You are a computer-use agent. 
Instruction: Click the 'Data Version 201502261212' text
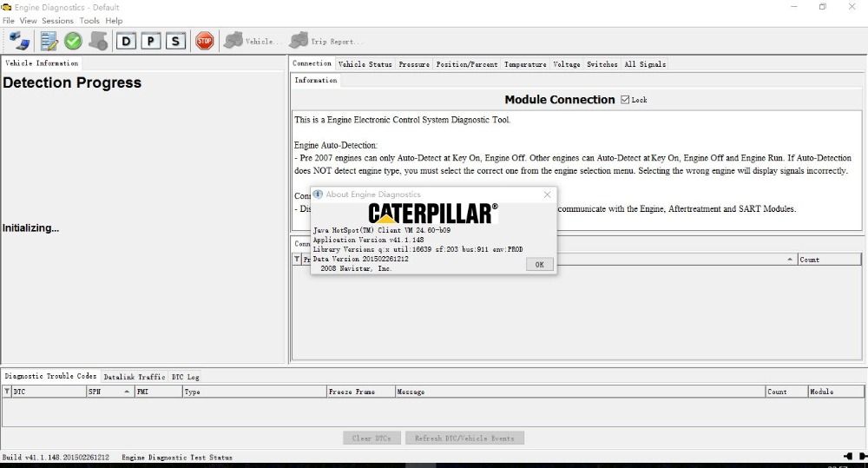click(360, 259)
